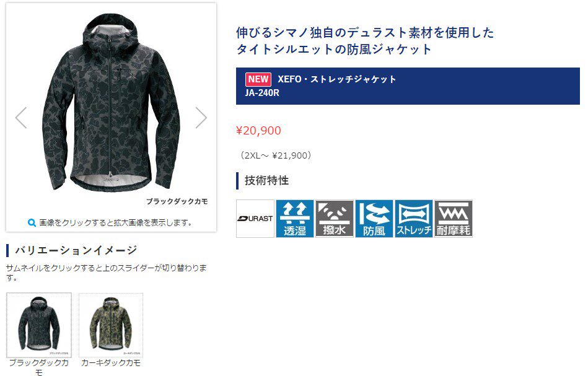Switch to the カーキダックカモ jacket thumbnail
588x376 pixels.
111,325
